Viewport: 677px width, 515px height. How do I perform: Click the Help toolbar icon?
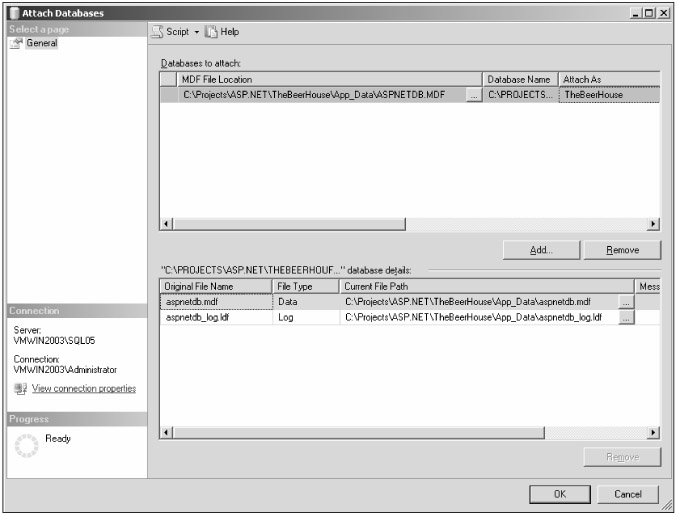click(x=213, y=32)
